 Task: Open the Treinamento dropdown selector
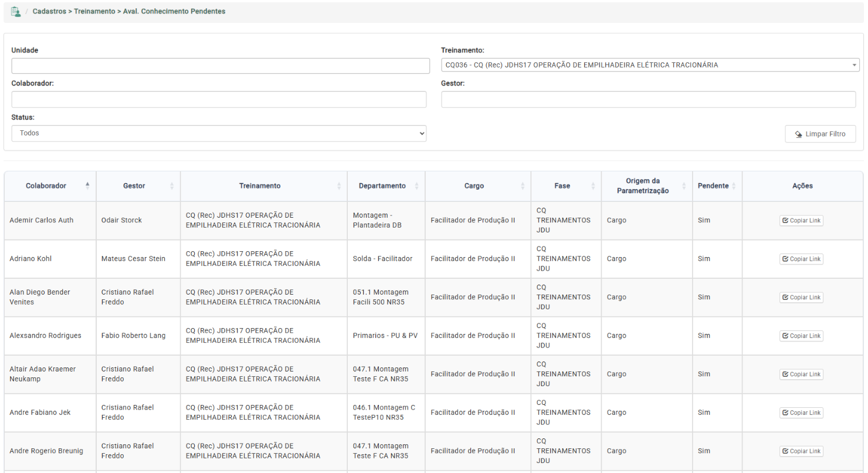650,65
